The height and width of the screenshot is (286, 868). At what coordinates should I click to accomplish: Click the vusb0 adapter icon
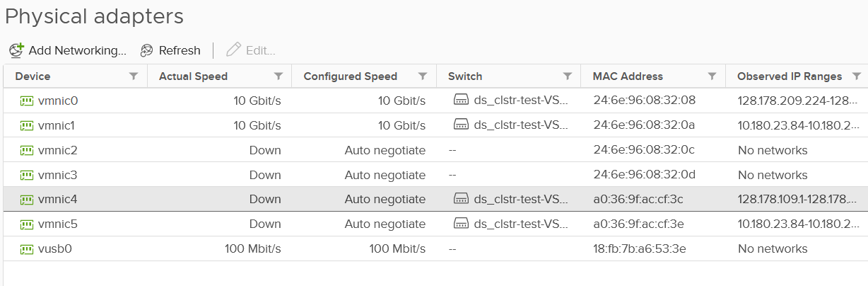[x=27, y=248]
